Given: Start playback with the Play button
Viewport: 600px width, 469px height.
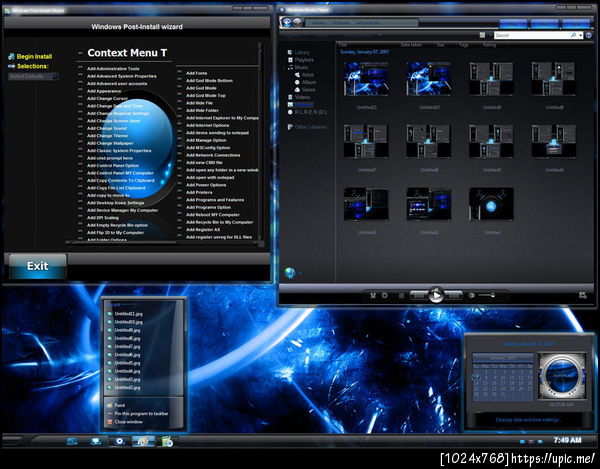Looking at the screenshot, I should [x=436, y=295].
